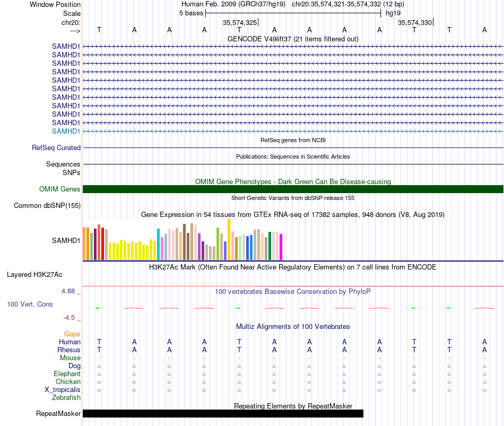Click the magenta bar in GTEx chart
The width and height of the screenshot is (504, 426).
(281, 247)
